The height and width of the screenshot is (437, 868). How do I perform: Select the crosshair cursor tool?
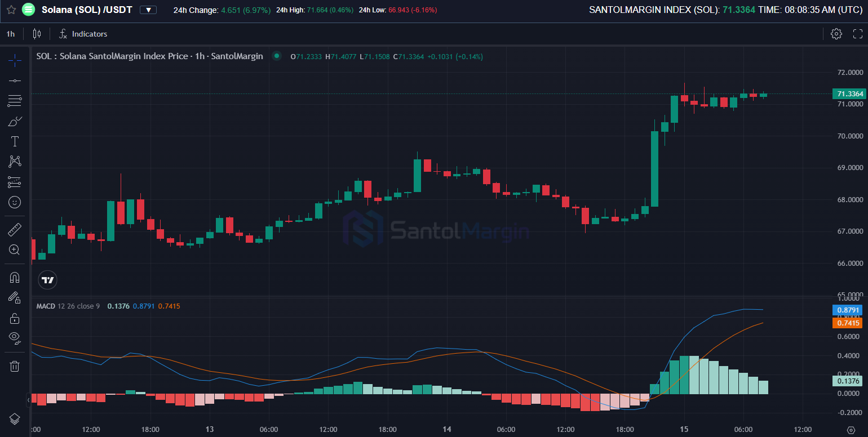[x=15, y=59]
